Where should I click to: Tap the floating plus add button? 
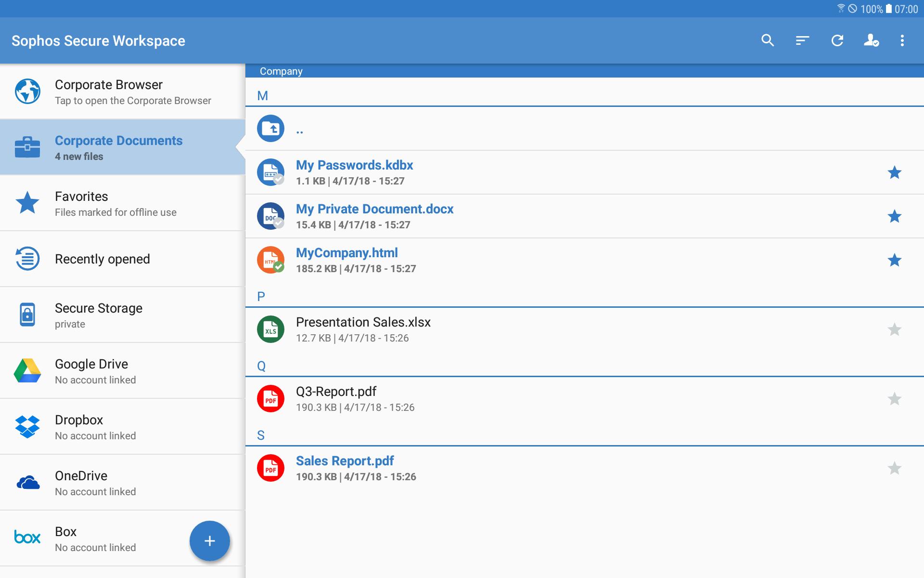point(209,541)
